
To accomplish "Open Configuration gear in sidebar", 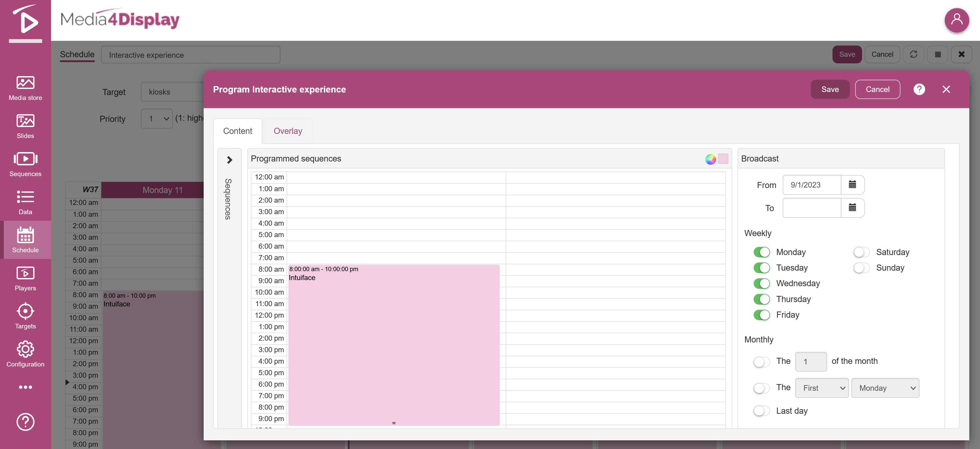I will click(25, 354).
